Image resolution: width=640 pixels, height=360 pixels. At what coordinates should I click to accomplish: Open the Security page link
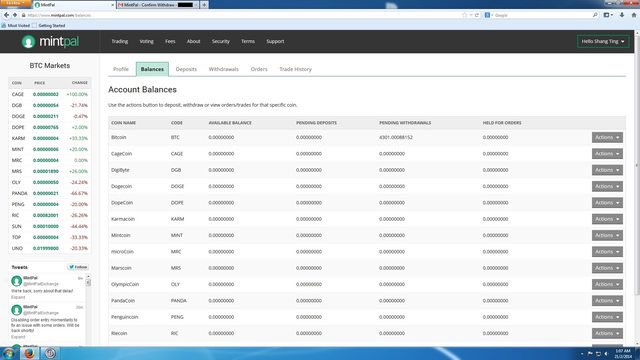[220, 41]
